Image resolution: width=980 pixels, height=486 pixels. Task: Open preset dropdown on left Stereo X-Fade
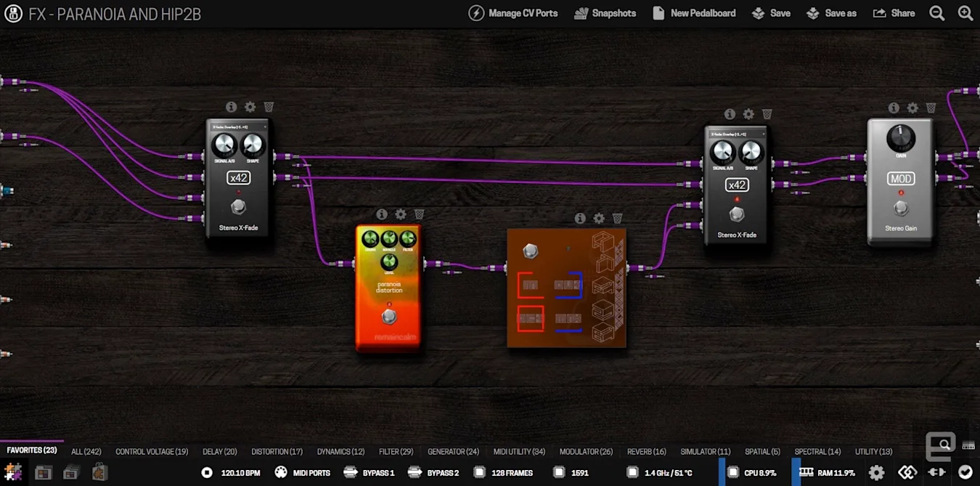tap(238, 126)
